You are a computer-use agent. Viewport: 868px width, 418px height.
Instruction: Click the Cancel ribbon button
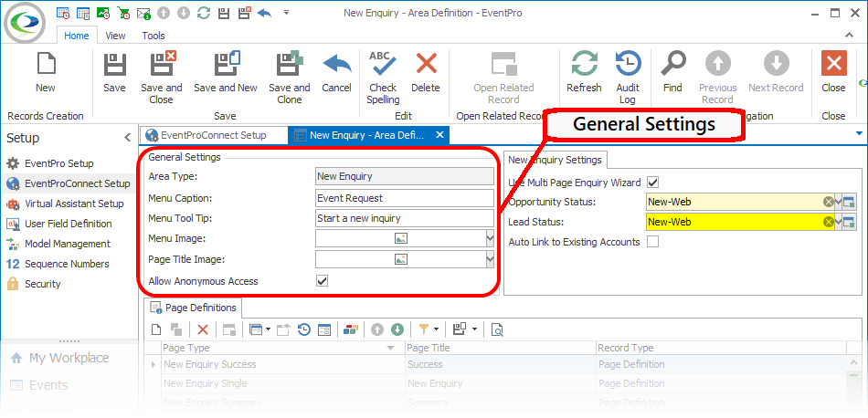pyautogui.click(x=336, y=72)
